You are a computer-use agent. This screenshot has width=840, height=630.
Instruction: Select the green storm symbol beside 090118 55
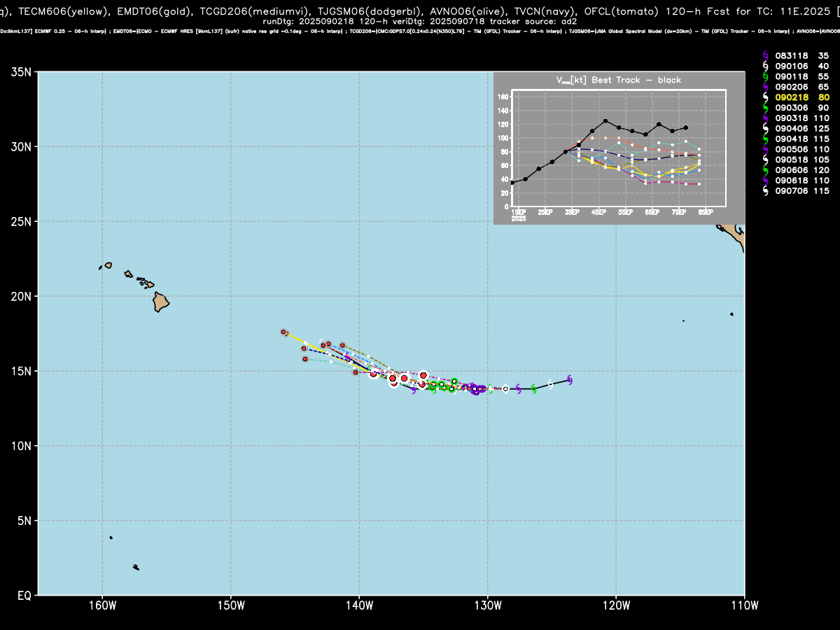(765, 75)
